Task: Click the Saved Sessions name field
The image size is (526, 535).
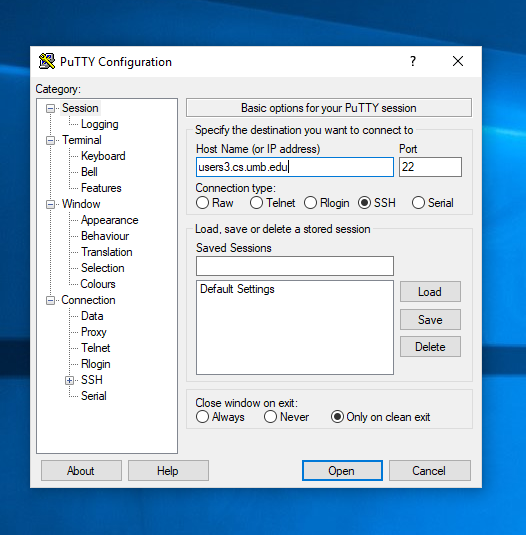Action: pos(295,266)
